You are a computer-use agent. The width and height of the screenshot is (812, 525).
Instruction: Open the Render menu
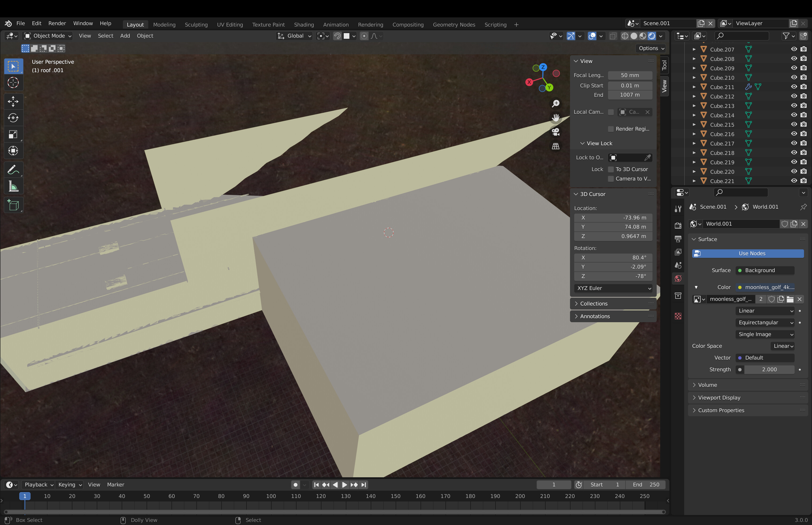pos(57,23)
